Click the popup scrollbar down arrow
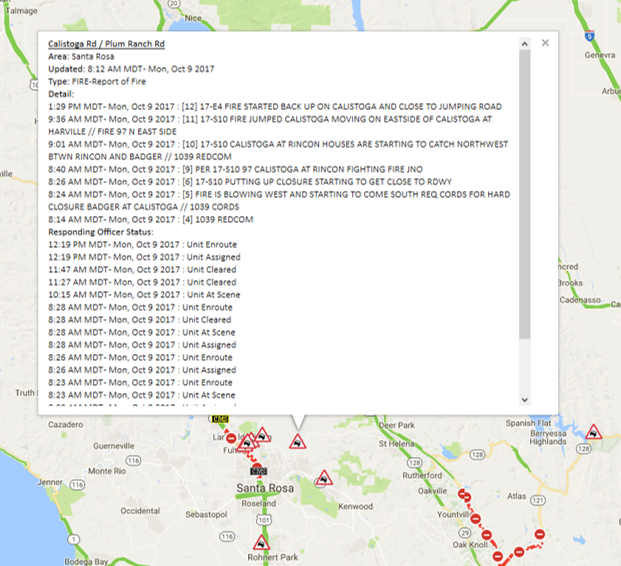This screenshot has height=566, width=621. click(x=525, y=399)
